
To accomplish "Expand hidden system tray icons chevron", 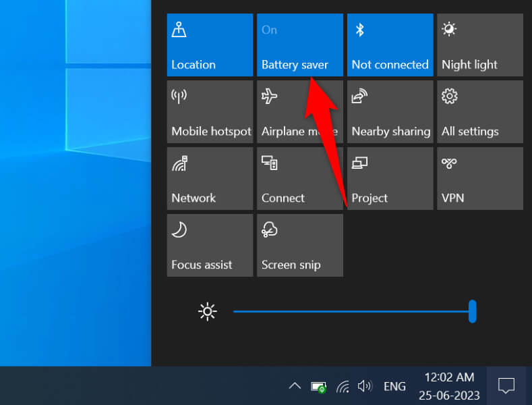I will (295, 386).
